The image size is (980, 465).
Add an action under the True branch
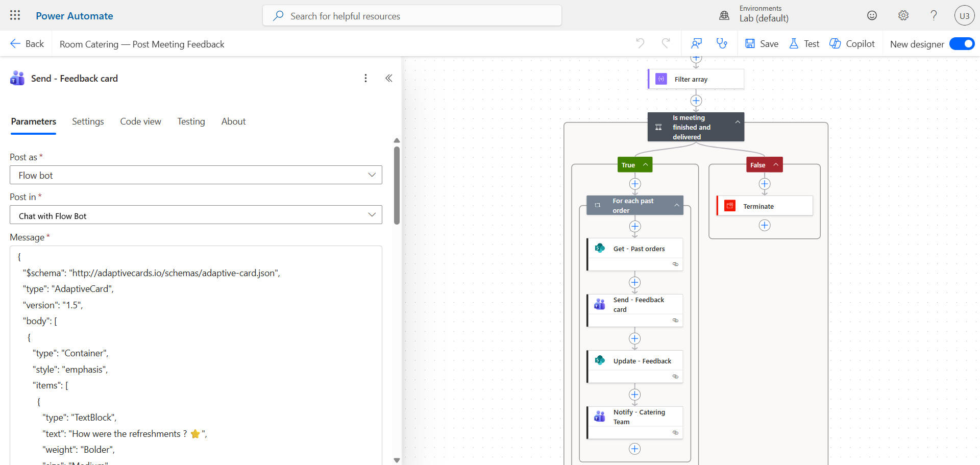(635, 184)
